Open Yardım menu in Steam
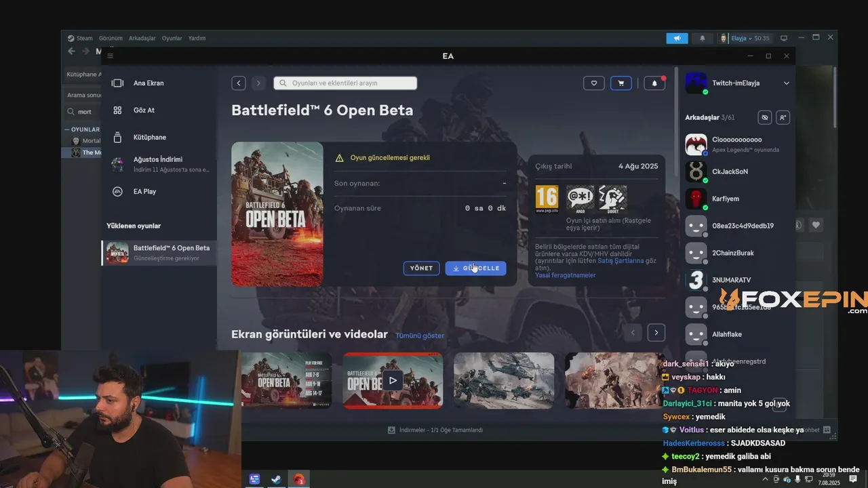 click(197, 38)
